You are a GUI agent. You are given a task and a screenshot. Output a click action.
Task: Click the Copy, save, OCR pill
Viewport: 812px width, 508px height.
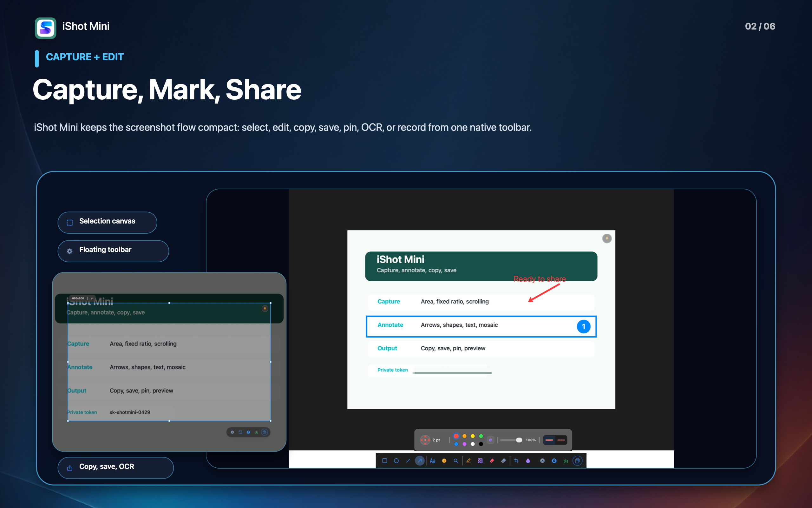(116, 468)
